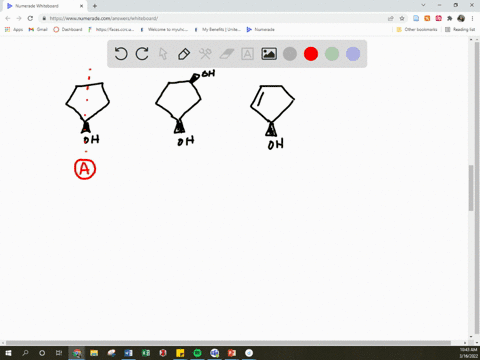The image size is (480, 360).
Task: Click the vertical page scrollbar thumb
Action: pos(471,188)
